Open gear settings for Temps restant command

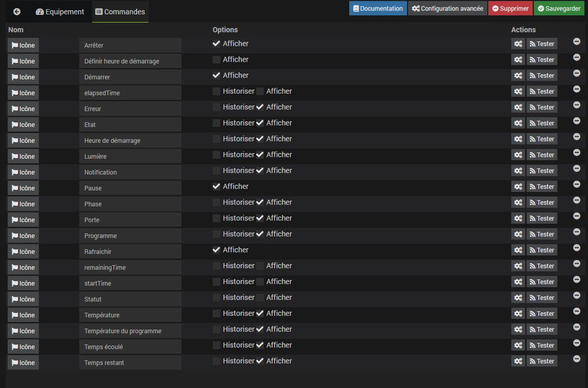[518, 361]
